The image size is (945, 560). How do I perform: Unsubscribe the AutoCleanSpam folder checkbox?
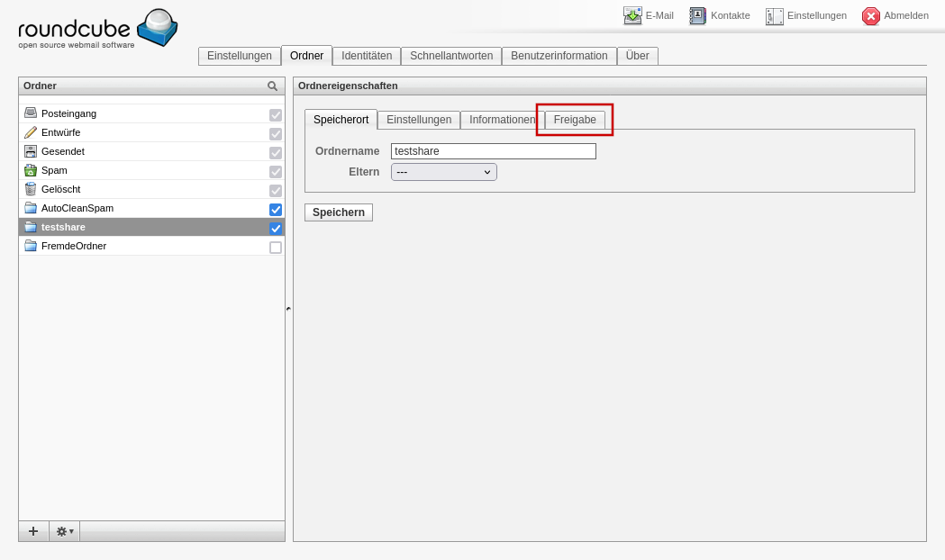pos(276,209)
